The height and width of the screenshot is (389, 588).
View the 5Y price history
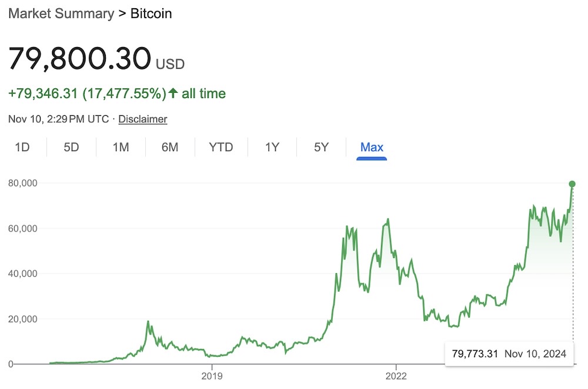(x=321, y=147)
